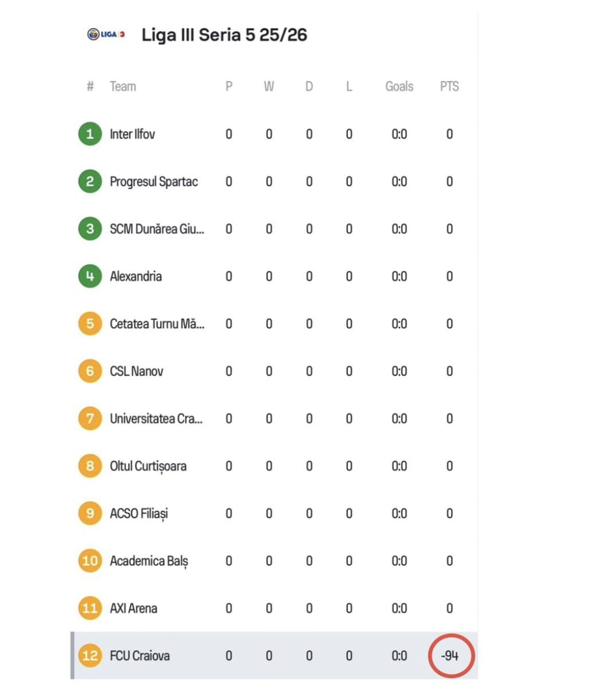This screenshot has height=700, width=603.
Task: Click the position 12 badge for FCU Craiova
Action: click(89, 655)
